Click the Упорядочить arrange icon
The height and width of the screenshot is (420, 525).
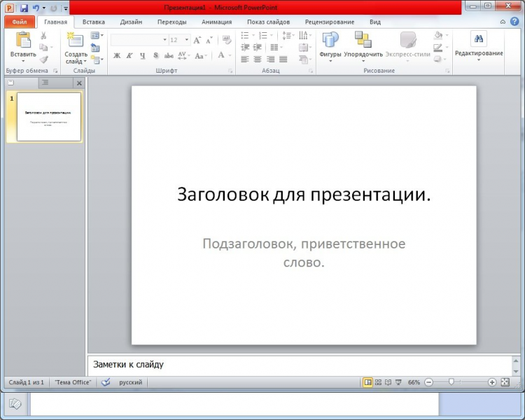[x=363, y=40]
